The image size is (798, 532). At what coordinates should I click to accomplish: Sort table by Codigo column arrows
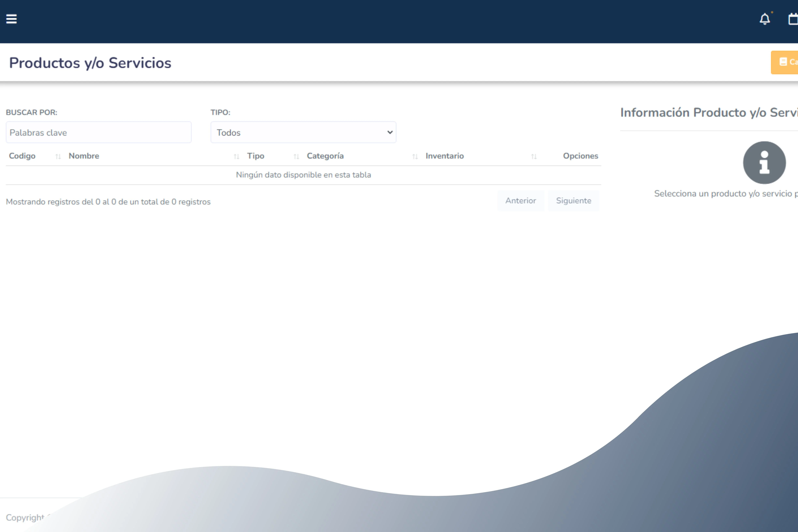58,156
